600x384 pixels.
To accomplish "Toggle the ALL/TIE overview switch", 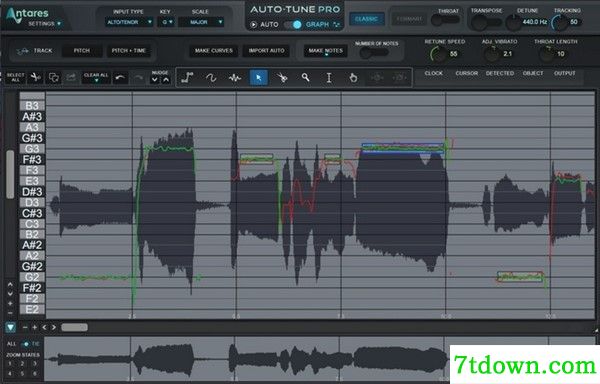I will [x=25, y=344].
